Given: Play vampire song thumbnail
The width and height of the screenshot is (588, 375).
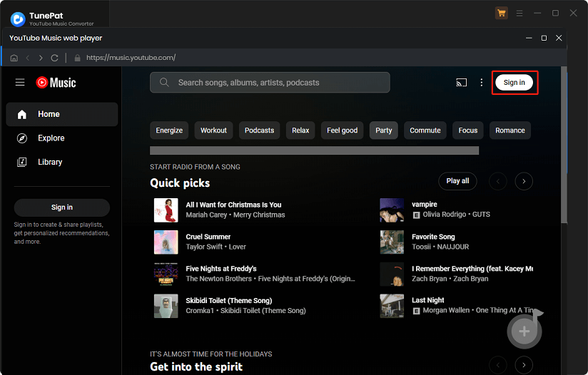Looking at the screenshot, I should pyautogui.click(x=392, y=210).
